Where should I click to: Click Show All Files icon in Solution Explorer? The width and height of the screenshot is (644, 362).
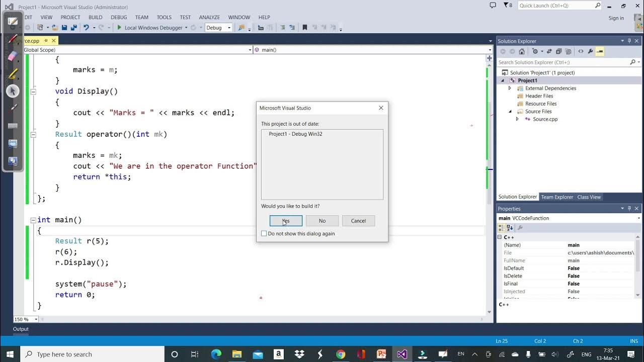pos(569,51)
